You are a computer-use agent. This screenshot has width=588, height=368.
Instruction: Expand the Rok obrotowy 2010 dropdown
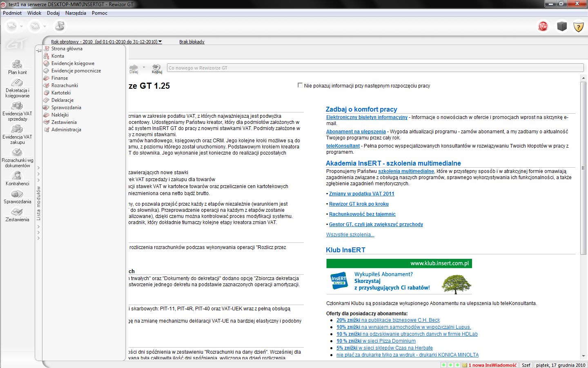107,42
